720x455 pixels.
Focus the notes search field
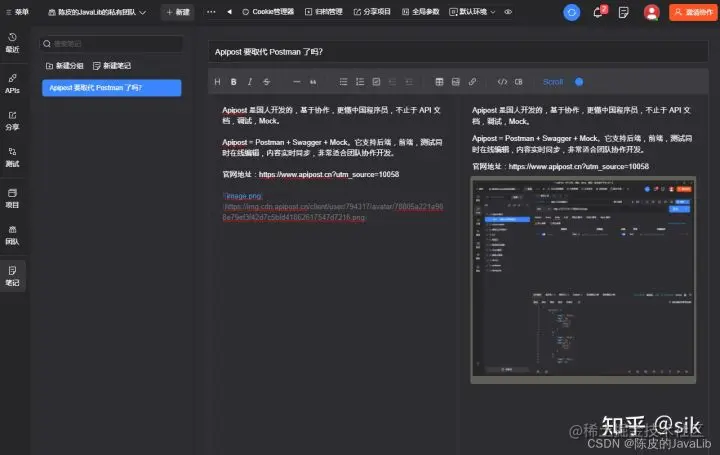pyautogui.click(x=112, y=44)
